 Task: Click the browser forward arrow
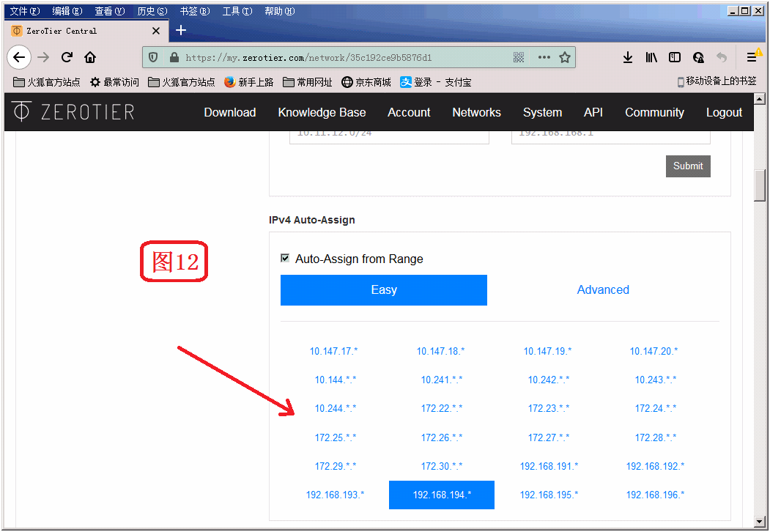(43, 57)
